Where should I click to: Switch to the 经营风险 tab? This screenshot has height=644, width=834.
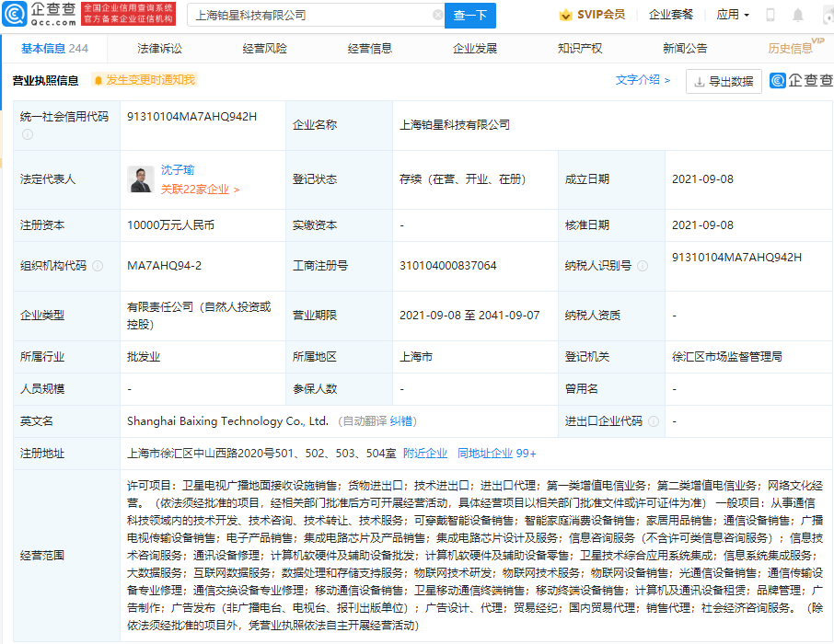[x=265, y=49]
